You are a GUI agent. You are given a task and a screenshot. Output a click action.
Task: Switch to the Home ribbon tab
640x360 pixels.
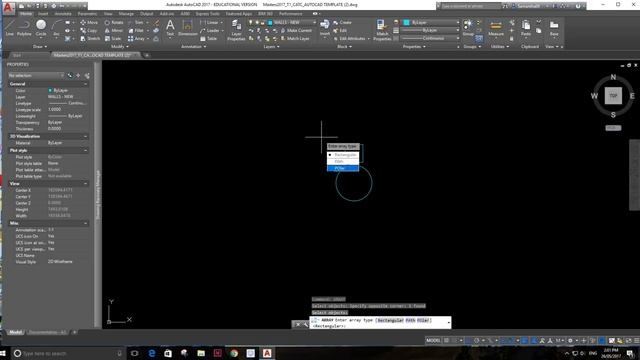[26, 14]
